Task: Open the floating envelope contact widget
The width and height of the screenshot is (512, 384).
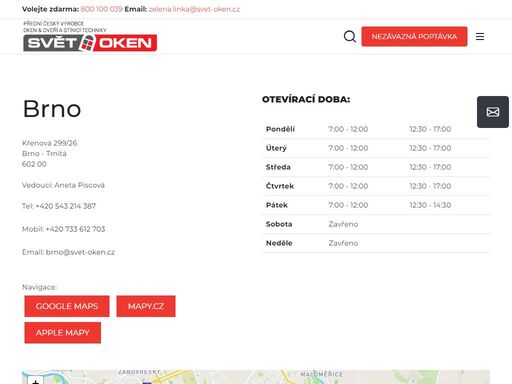Action: pyautogui.click(x=493, y=112)
